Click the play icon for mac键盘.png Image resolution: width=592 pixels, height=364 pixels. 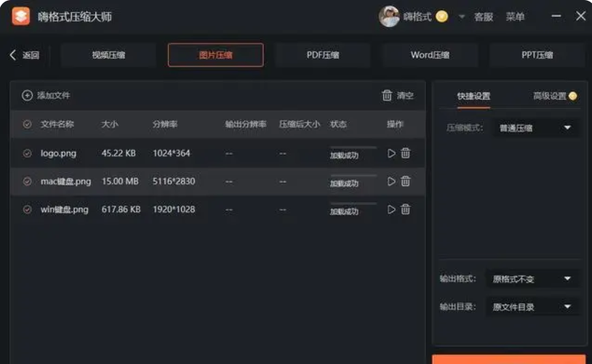391,182
